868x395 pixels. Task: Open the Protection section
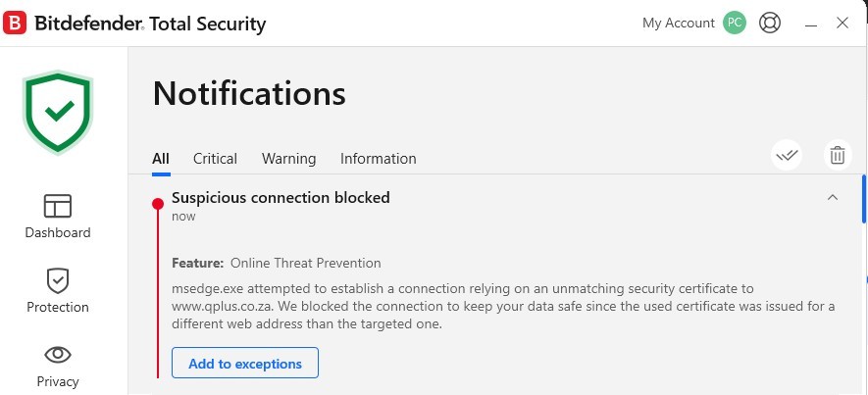tap(58, 290)
